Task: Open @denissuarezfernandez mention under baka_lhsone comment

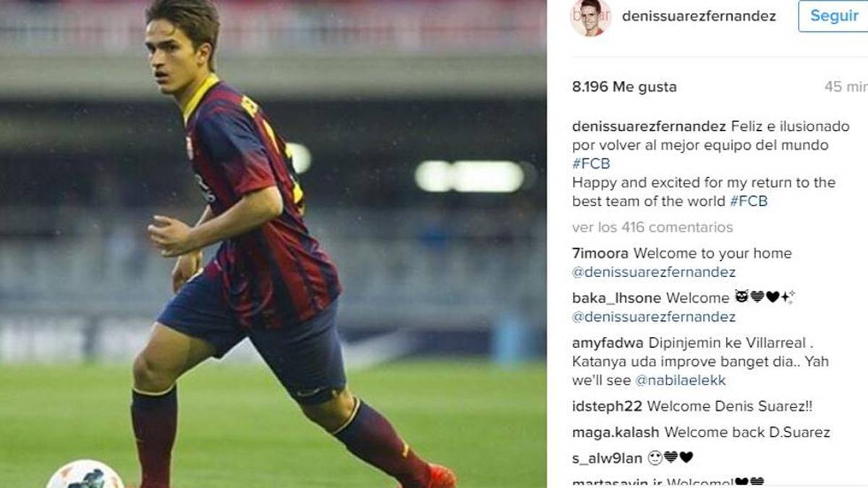Action: [x=654, y=317]
